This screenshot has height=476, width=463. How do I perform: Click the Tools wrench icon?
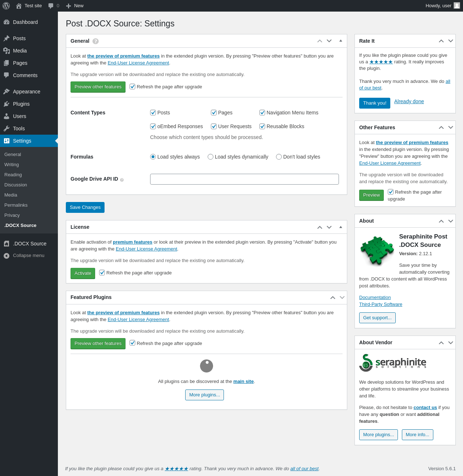click(x=7, y=129)
